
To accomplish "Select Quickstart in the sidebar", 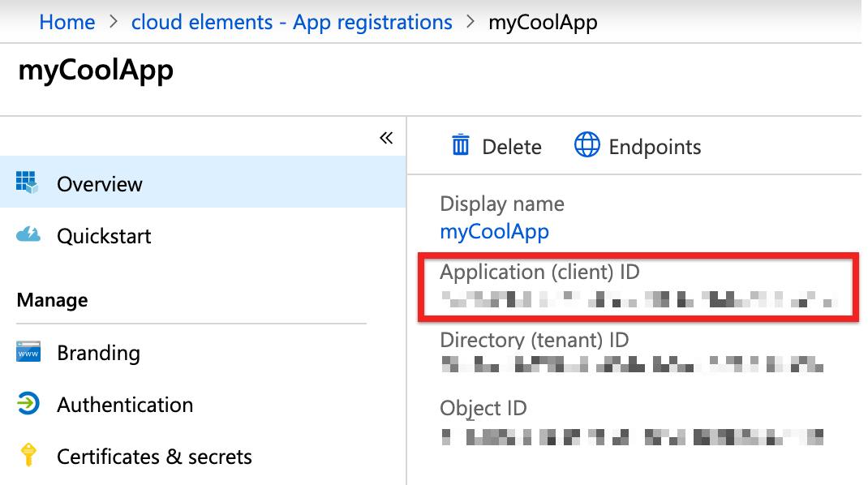I will [x=104, y=236].
